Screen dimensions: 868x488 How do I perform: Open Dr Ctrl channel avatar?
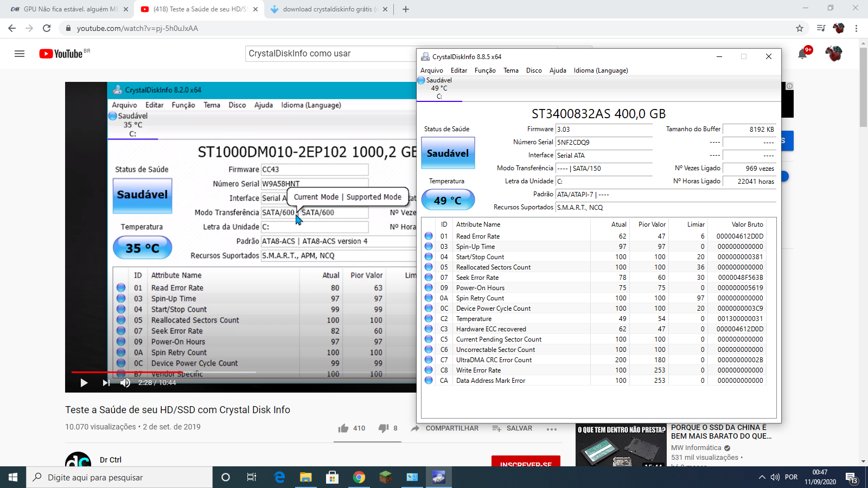pos(78,460)
